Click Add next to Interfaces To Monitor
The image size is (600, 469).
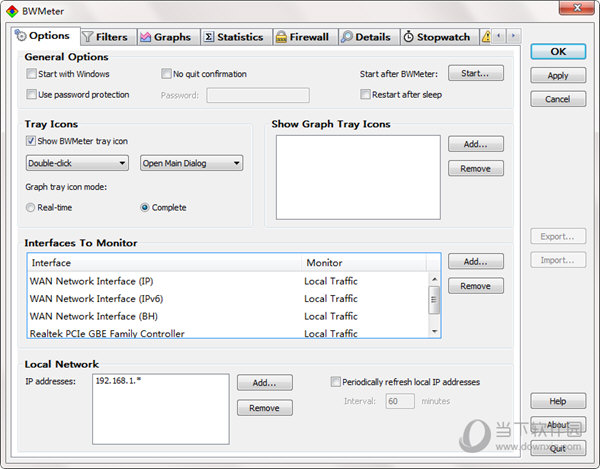[475, 261]
